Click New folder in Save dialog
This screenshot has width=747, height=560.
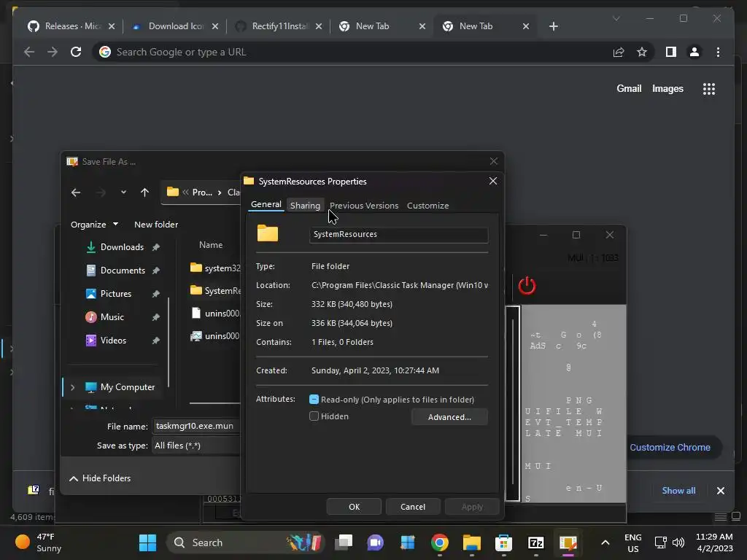156,225
